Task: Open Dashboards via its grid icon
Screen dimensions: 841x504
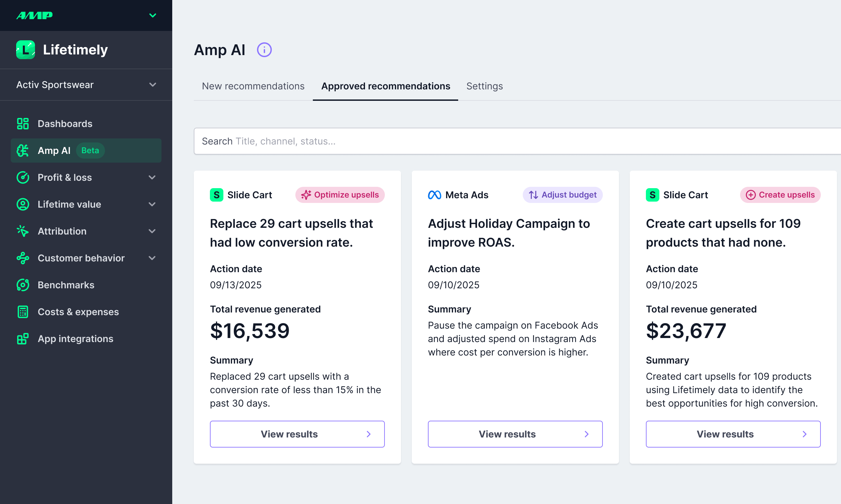Action: (23, 124)
